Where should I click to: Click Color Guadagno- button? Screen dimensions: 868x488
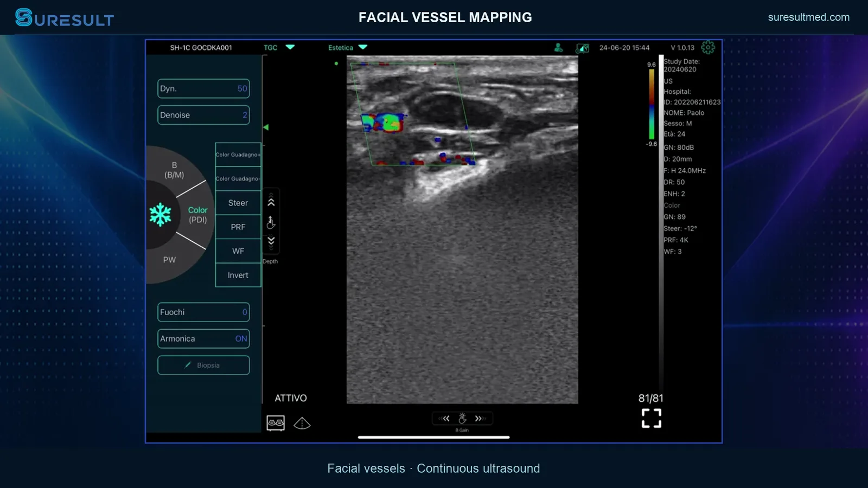[238, 178]
